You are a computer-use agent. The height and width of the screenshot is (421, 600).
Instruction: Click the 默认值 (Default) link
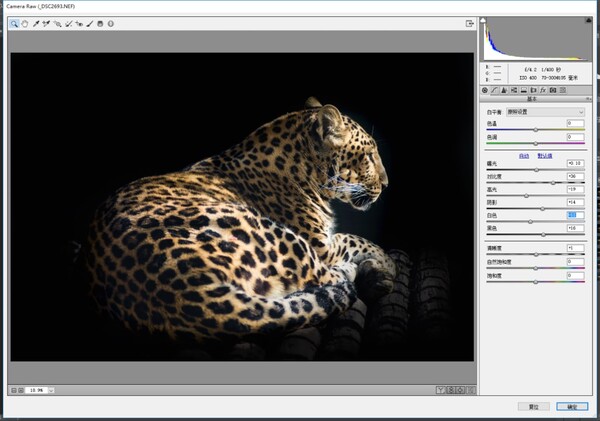pyautogui.click(x=545, y=156)
